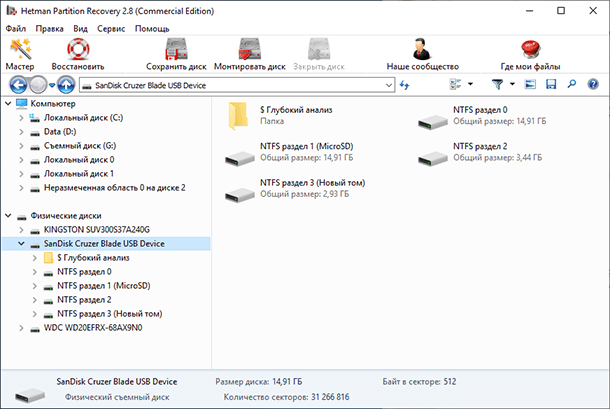This screenshot has width=610, height=409.
Task: Maximize the Hetman Partition Recovery window
Action: [x=561, y=11]
